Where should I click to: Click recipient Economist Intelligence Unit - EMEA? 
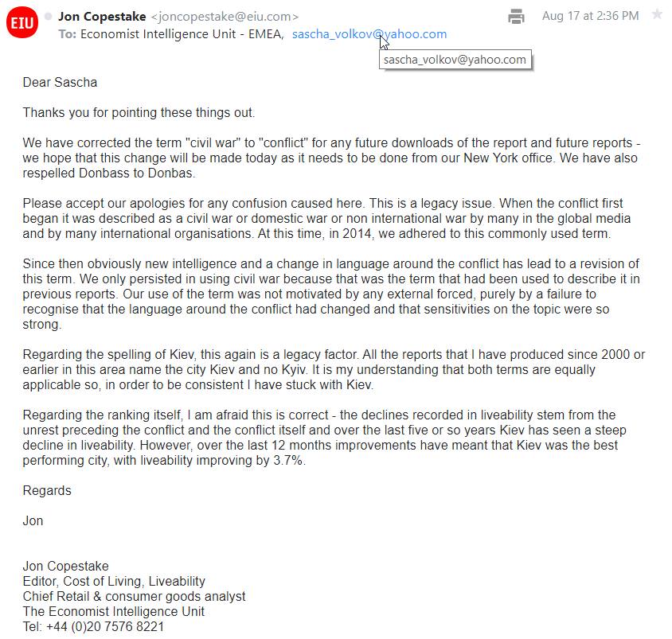pos(181,34)
